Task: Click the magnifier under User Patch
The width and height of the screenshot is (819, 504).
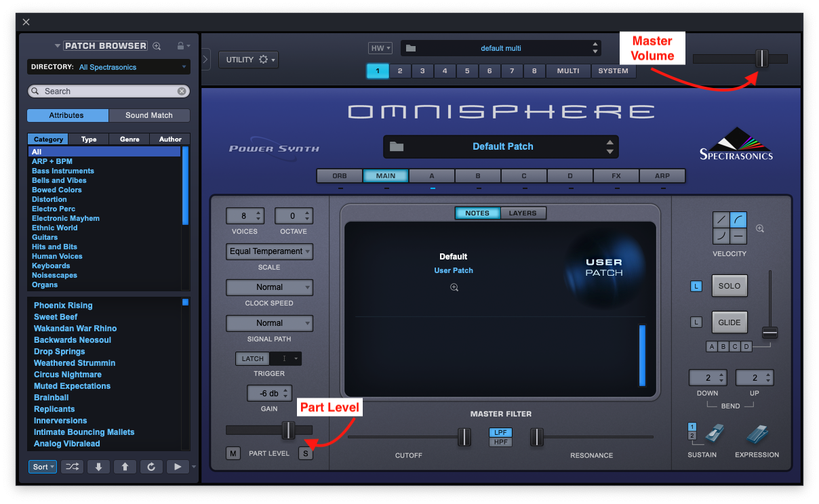Action: click(x=454, y=287)
